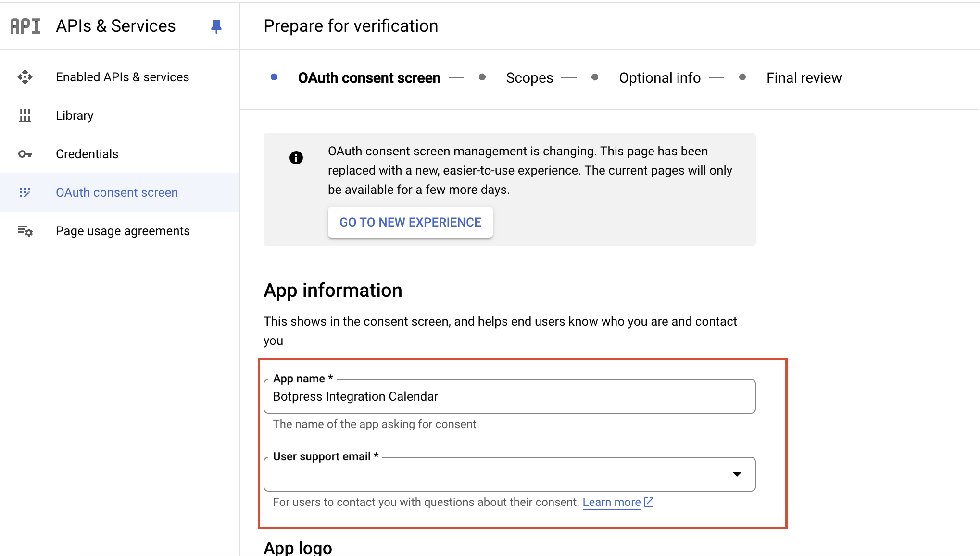Open the User support email combo box

510,474
